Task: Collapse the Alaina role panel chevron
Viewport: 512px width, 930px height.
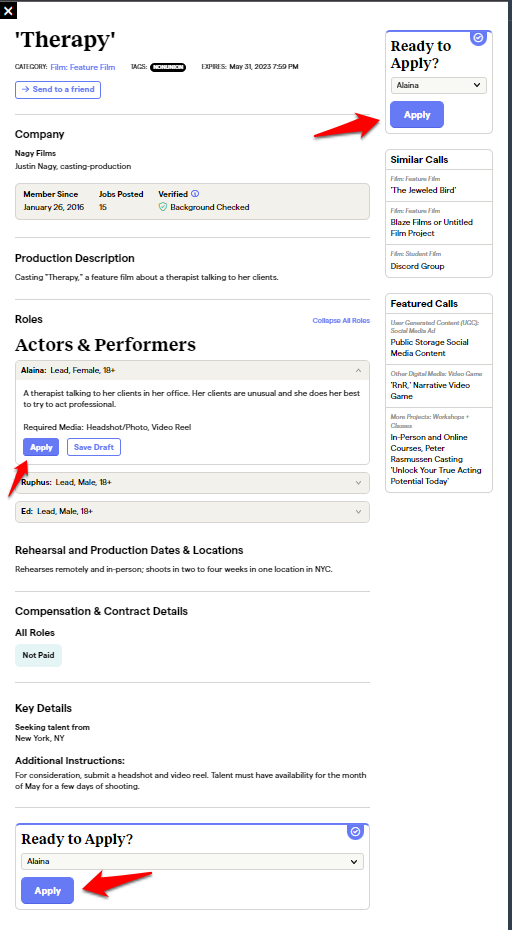Action: pyautogui.click(x=358, y=370)
